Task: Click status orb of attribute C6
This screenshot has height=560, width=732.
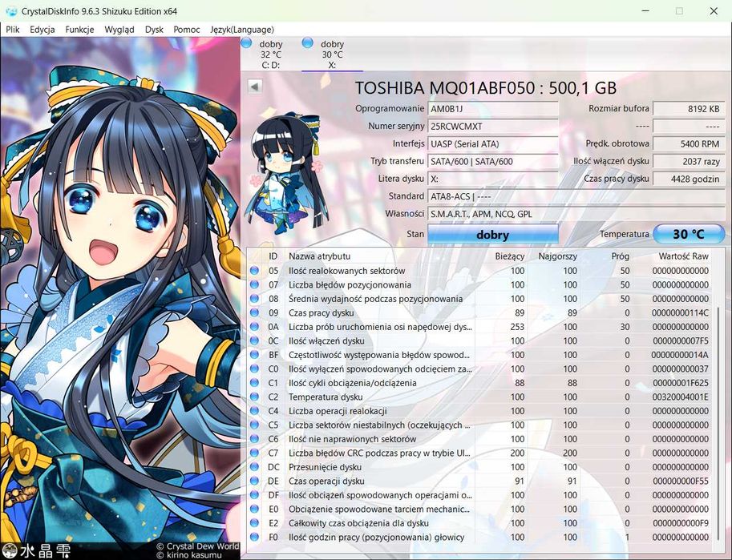Action: pyautogui.click(x=254, y=439)
